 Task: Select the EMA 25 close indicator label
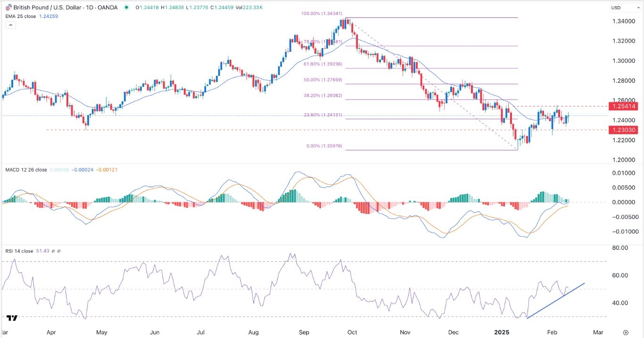point(21,16)
